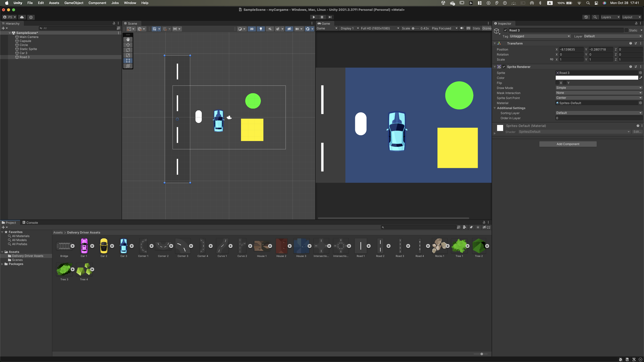Toggle the Static checkbox
Image resolution: width=644 pixels, height=362 pixels.
pos(626,30)
